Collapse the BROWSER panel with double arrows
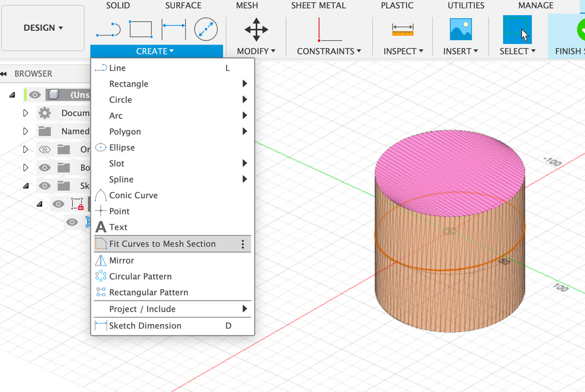 tap(4, 74)
